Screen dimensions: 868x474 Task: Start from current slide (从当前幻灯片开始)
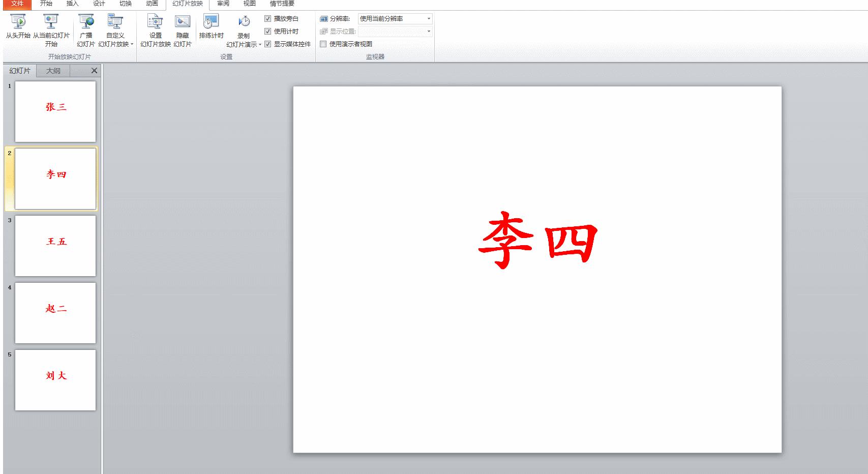tap(51, 31)
